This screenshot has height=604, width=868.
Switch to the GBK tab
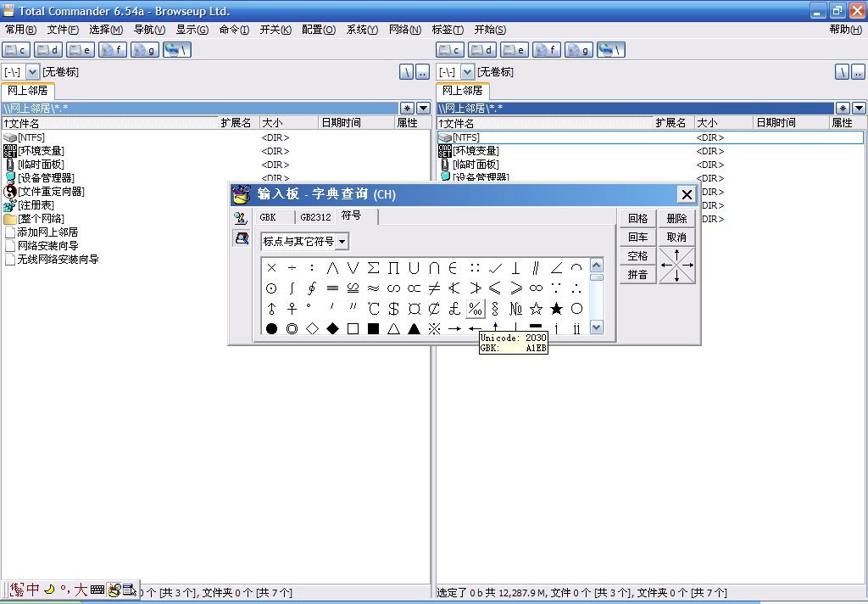(268, 217)
